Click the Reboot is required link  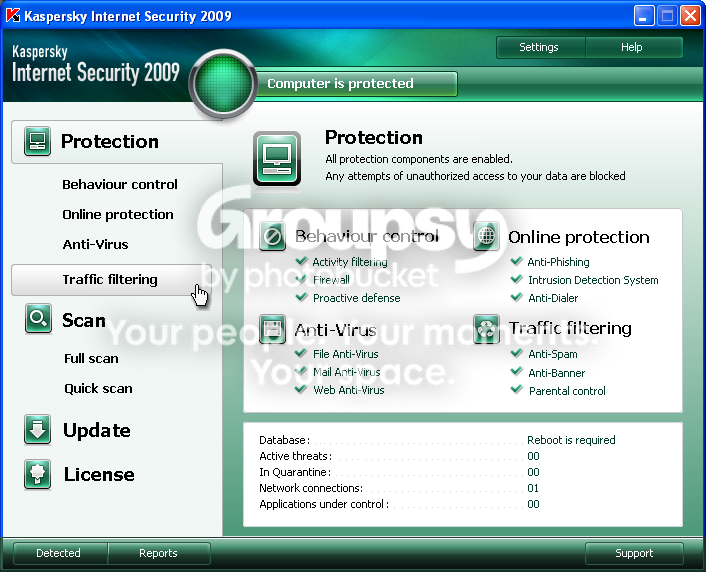click(571, 440)
